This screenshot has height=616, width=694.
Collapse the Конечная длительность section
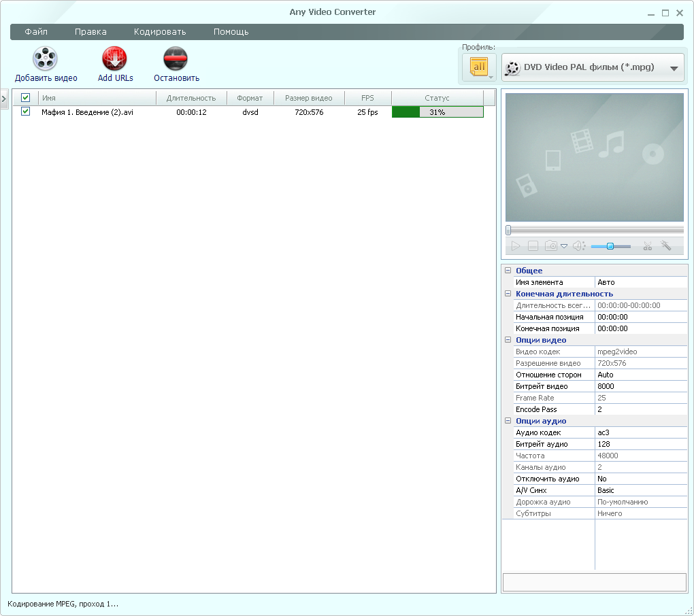[x=508, y=293]
